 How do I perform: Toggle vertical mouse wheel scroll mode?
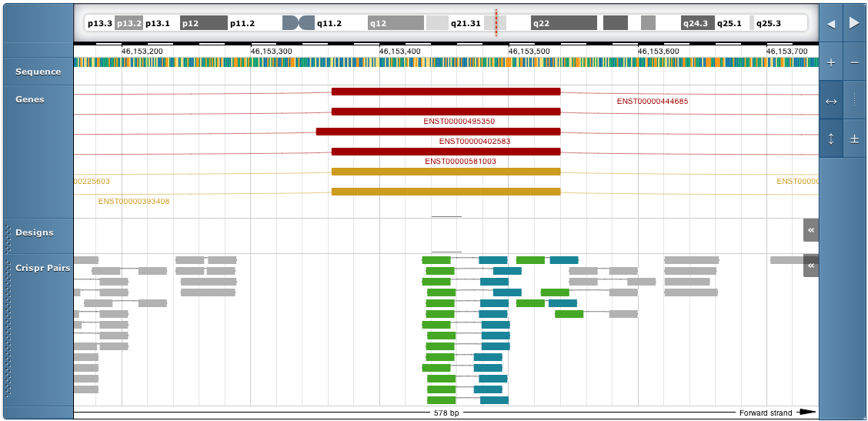[830, 139]
